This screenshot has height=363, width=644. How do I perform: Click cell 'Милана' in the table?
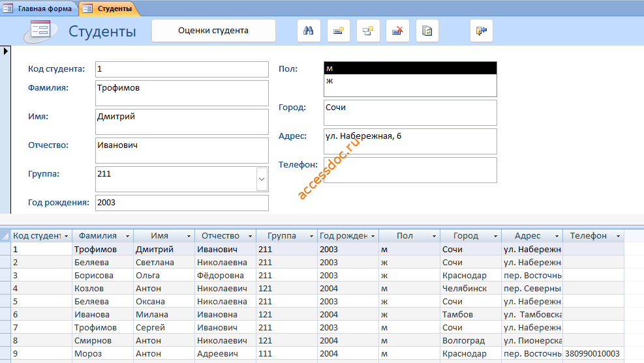click(x=164, y=315)
